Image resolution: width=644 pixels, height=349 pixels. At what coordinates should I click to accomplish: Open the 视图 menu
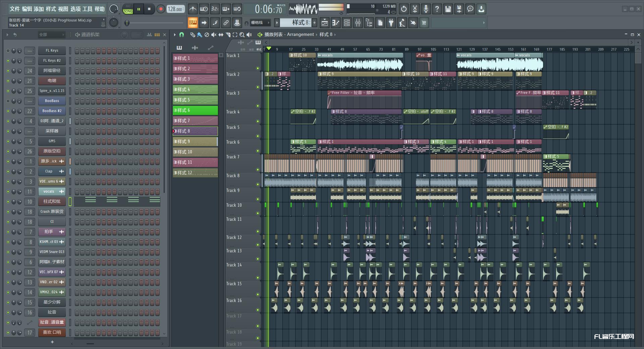(63, 9)
